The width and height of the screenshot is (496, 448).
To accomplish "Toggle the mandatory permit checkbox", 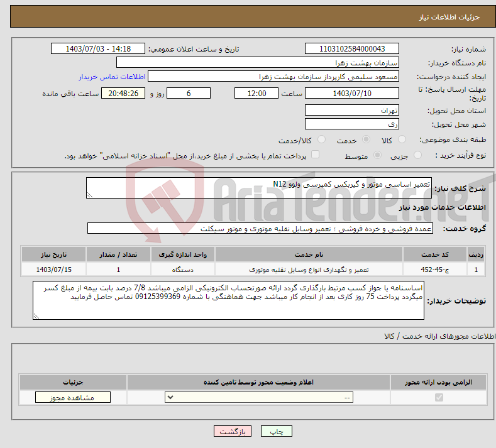I will (439, 397).
